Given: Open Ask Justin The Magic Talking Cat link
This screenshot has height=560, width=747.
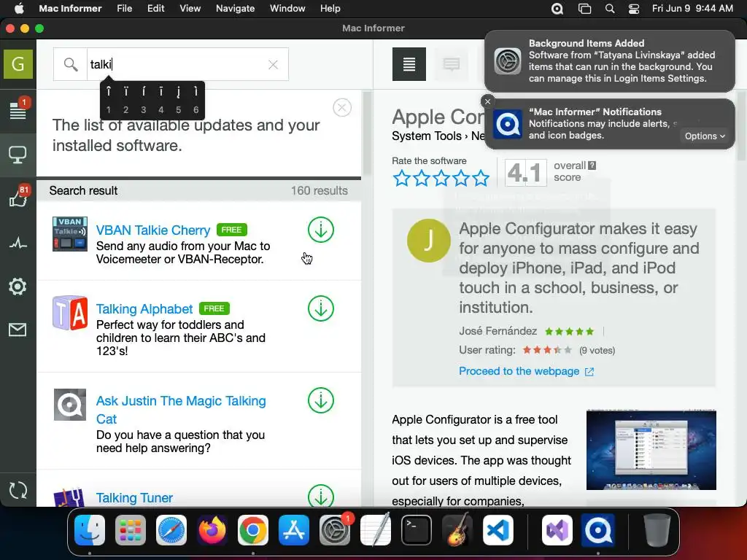Looking at the screenshot, I should [181, 410].
